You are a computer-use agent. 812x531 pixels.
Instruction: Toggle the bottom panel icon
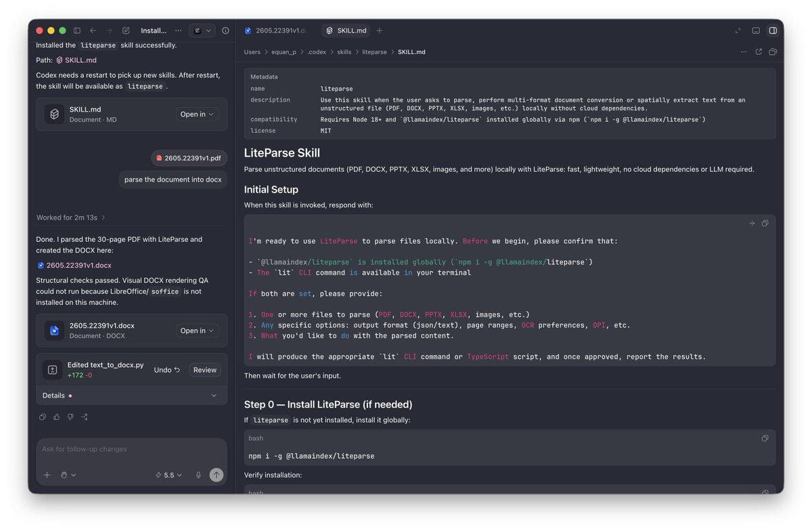click(x=756, y=30)
